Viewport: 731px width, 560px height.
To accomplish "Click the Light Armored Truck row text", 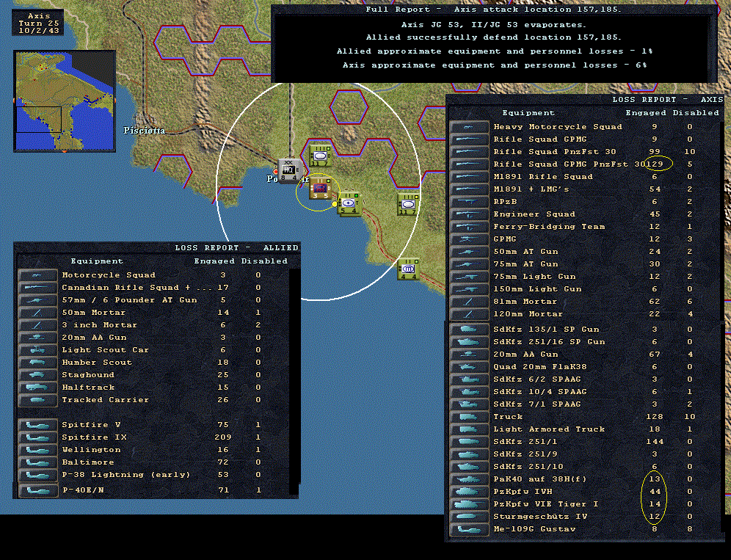I will (549, 429).
